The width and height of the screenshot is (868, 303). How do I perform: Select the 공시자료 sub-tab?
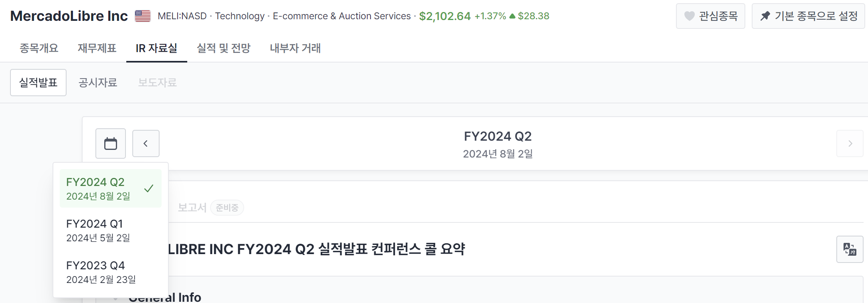[x=98, y=83]
